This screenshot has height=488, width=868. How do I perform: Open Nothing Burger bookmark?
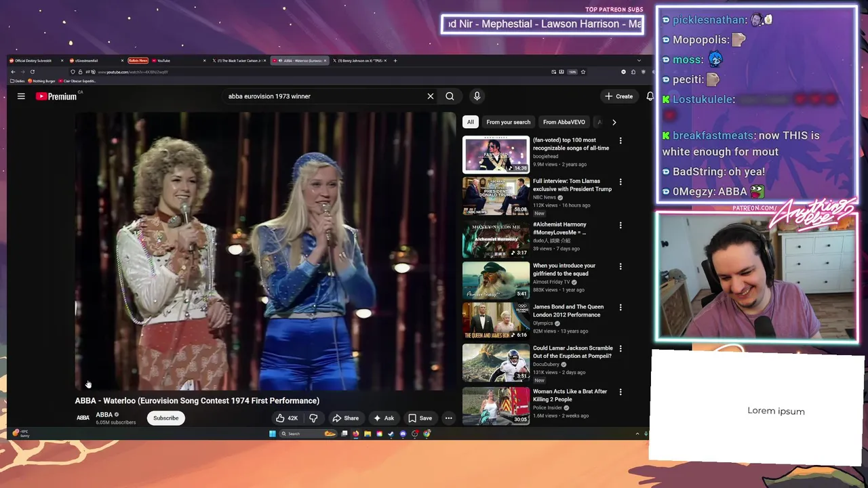point(41,81)
